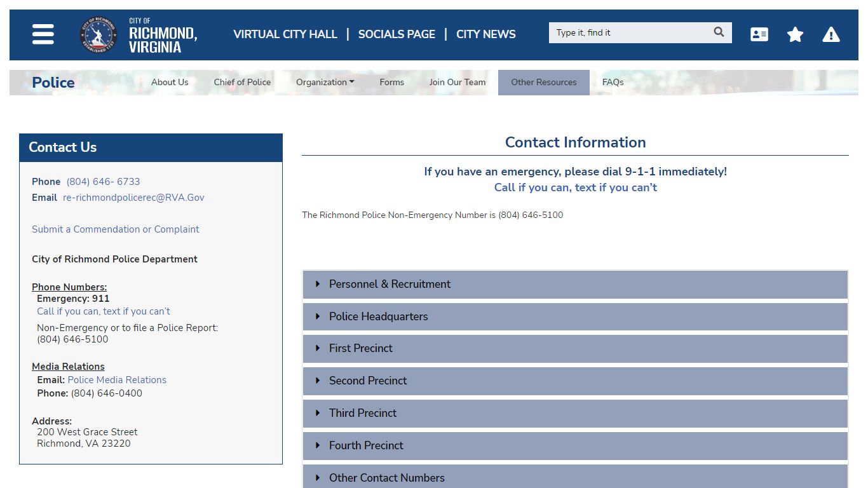Open Submit a Commendation or Complaint
This screenshot has height=488, width=868.
tap(116, 229)
